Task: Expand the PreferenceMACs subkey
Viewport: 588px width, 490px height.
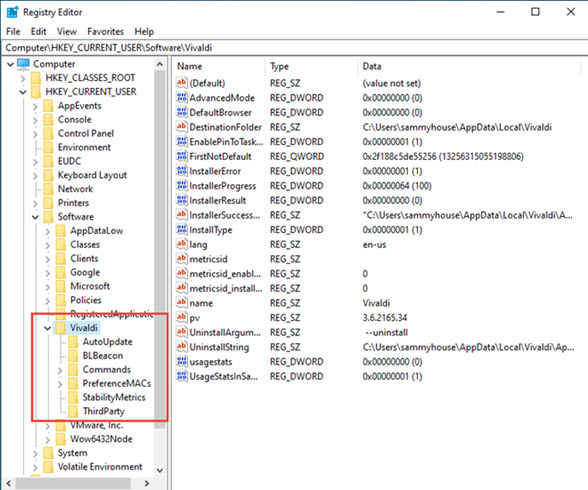Action: [60, 384]
